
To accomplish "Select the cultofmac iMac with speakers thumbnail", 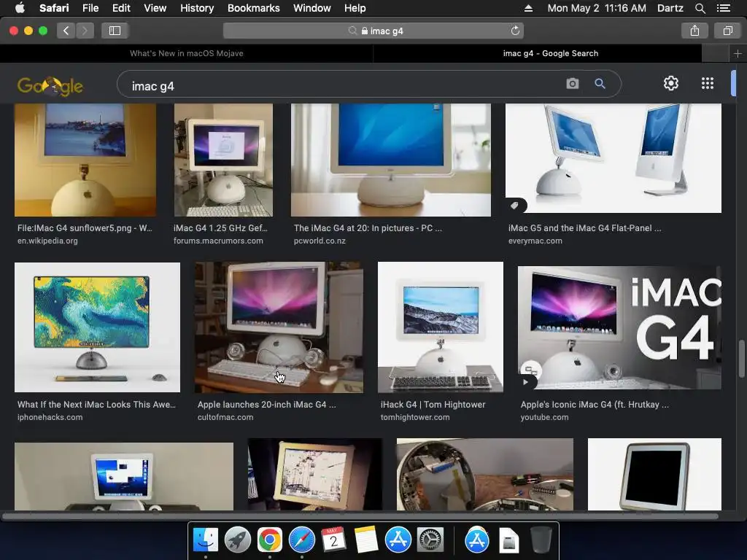I will [x=279, y=327].
